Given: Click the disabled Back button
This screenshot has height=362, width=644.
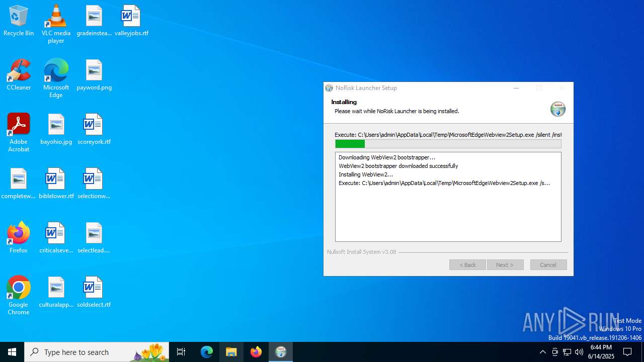Looking at the screenshot, I should [x=467, y=264].
